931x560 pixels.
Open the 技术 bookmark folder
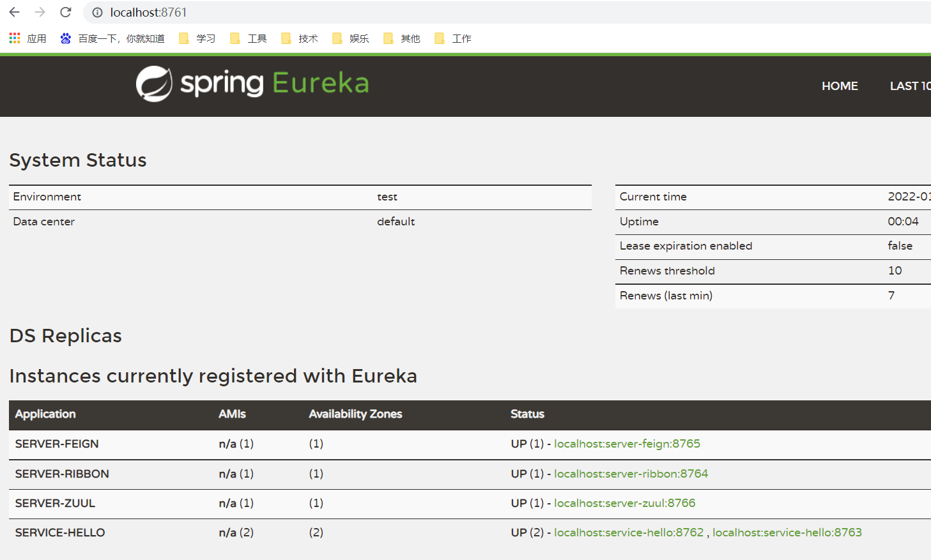point(299,38)
